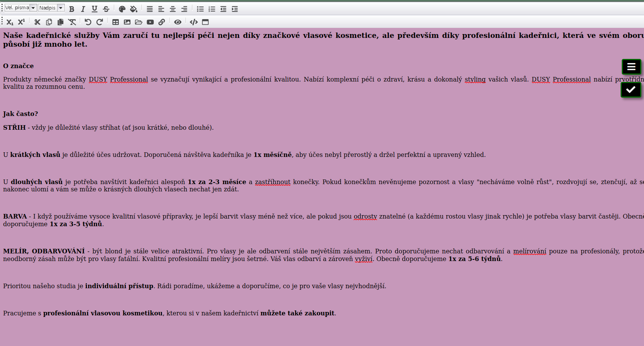Remove text formatting

72,22
